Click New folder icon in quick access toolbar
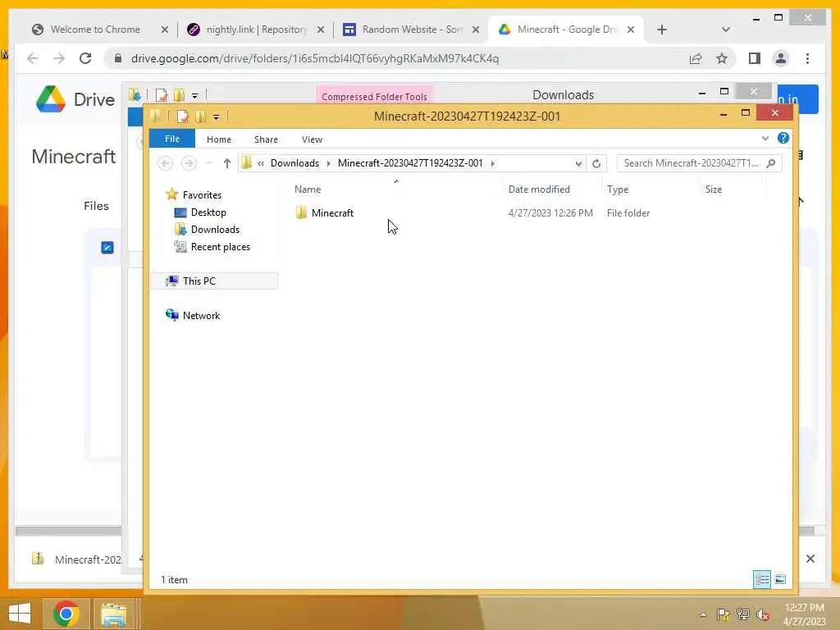Image resolution: width=840 pixels, height=630 pixels. click(x=201, y=116)
